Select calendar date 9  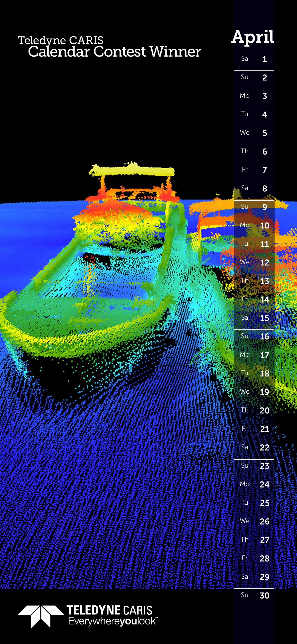(265, 207)
